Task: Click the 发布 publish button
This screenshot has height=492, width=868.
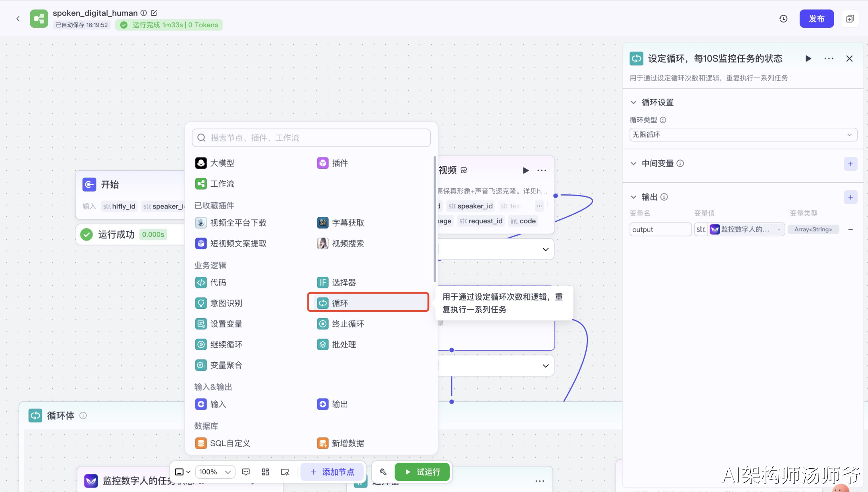Action: click(x=816, y=18)
